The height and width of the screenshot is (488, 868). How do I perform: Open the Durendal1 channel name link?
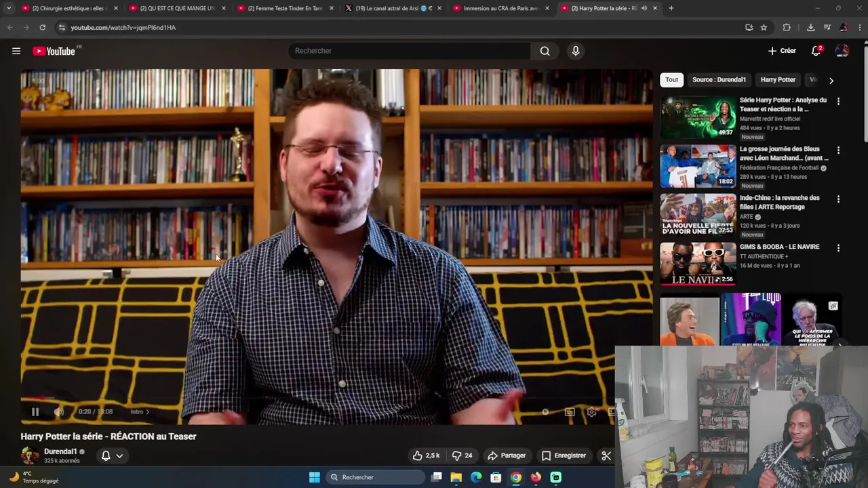tap(60, 451)
